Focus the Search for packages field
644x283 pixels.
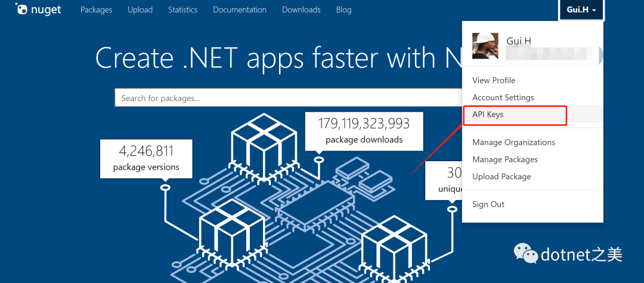(289, 99)
